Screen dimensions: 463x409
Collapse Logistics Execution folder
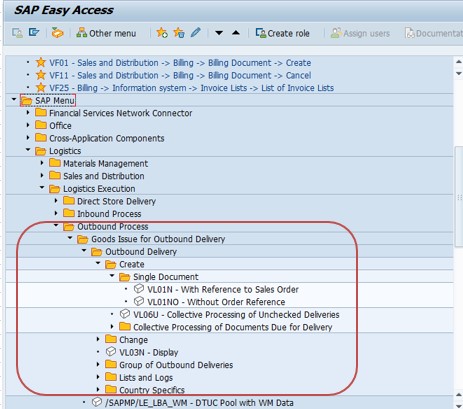click(x=42, y=187)
